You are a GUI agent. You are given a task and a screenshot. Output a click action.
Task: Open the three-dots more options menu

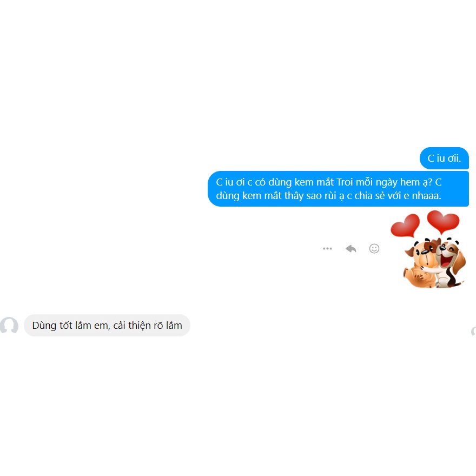click(327, 249)
